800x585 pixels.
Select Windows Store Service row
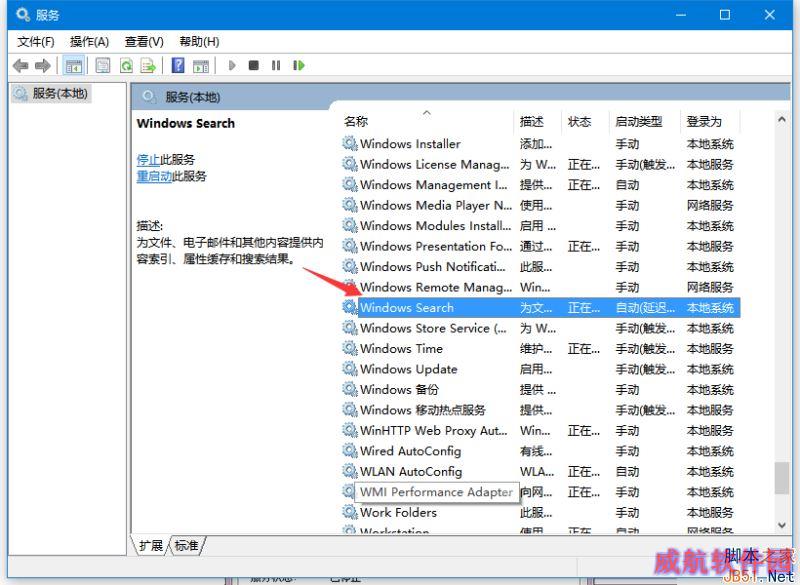[539, 328]
